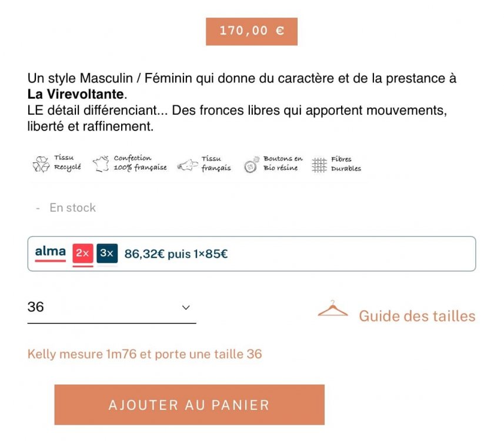Open the size selection dropdown showing 36
Viewport: 504px width, 441px height.
[109, 307]
